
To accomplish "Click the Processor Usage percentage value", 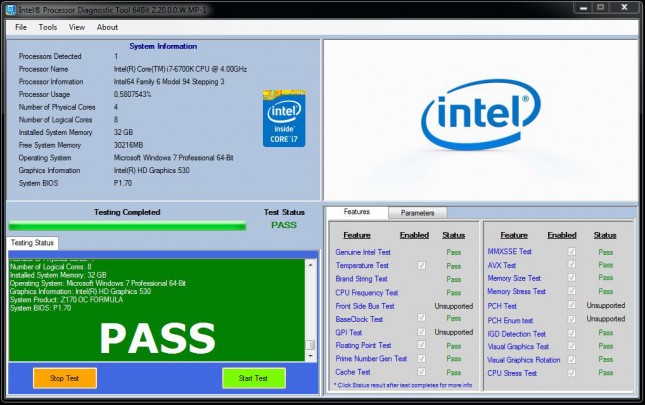I will (x=132, y=94).
